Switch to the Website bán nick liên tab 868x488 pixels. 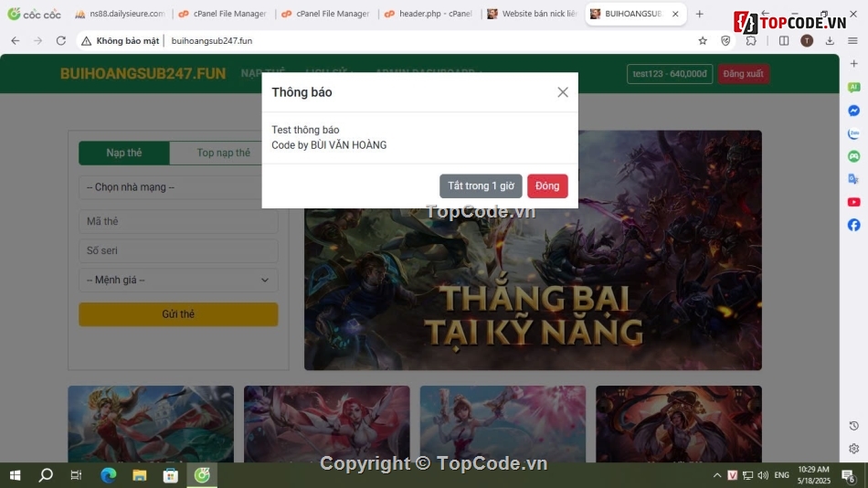(x=533, y=14)
